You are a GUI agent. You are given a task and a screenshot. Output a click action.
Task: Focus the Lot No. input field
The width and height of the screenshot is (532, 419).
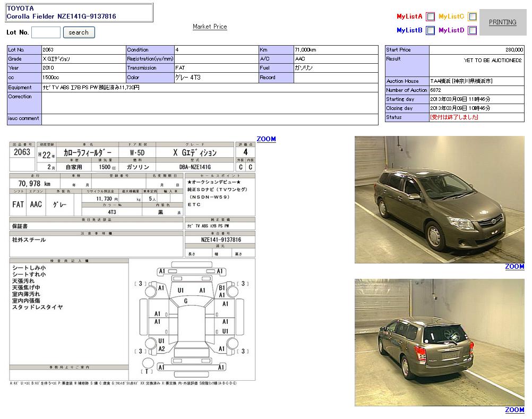tap(46, 32)
